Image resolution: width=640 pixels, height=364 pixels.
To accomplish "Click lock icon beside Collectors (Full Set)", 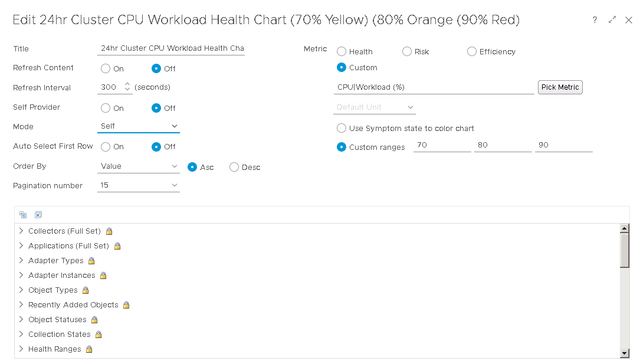I will pos(109,231).
